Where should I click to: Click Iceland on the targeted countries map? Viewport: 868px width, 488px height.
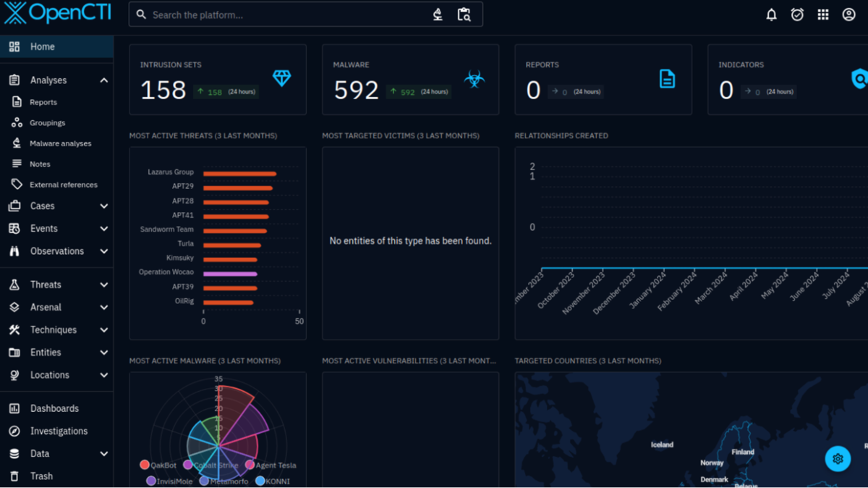click(x=662, y=445)
